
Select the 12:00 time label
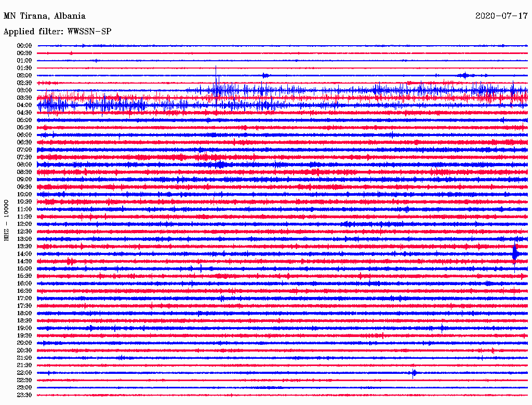pos(24,224)
